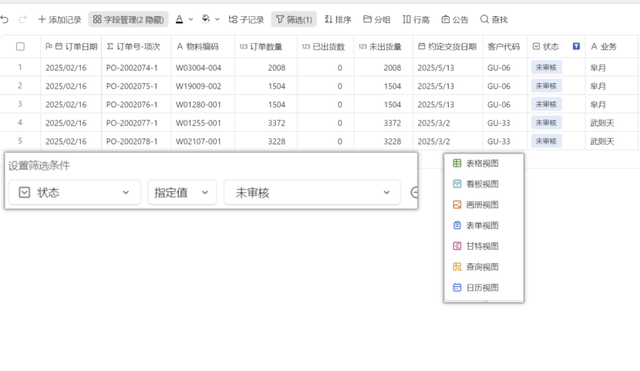Toggle the select-all header checkbox
The width and height of the screenshot is (640, 371).
[x=20, y=47]
